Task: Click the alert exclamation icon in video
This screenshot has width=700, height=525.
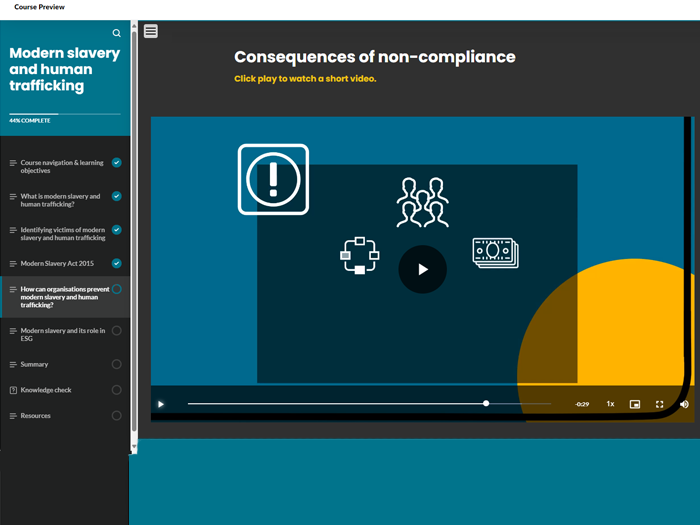Action: tap(273, 179)
